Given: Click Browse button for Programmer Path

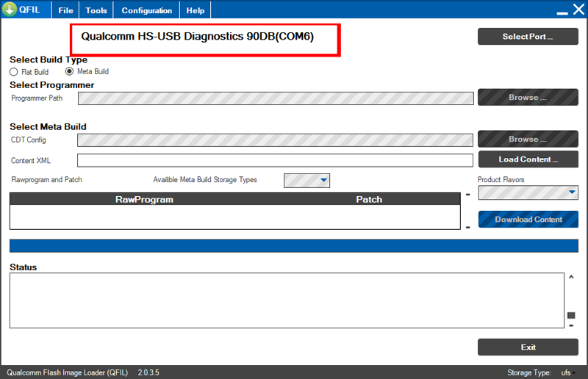Looking at the screenshot, I should pos(528,98).
